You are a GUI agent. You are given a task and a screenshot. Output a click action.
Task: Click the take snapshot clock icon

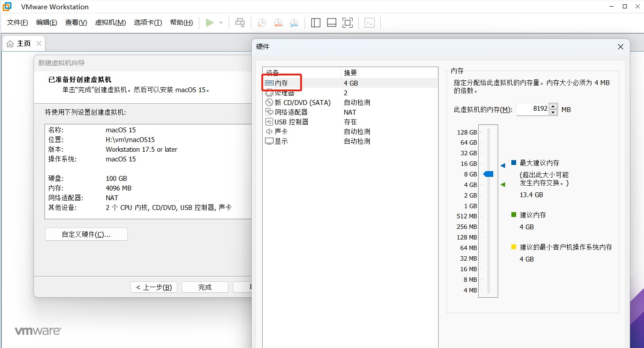[262, 23]
